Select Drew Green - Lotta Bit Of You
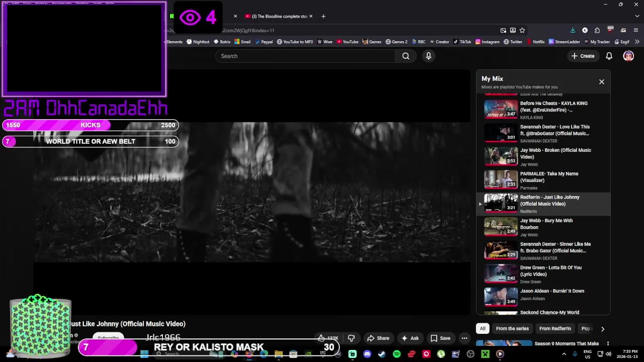The width and height of the screenshot is (644, 362). (543, 274)
